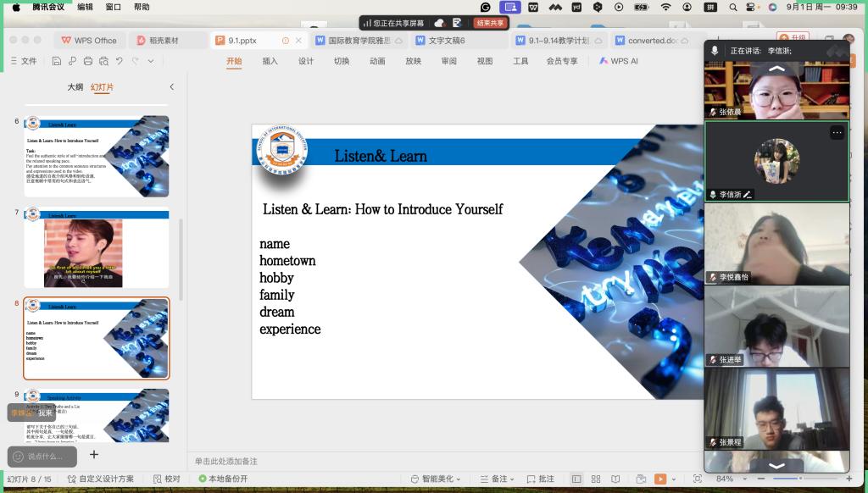This screenshot has width=868, height=493.
Task: Click zoom in plus icon
Action: click(849, 479)
